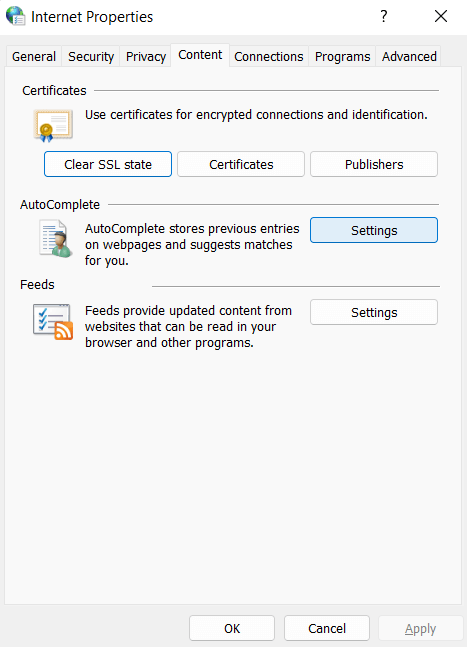Open Feeds Settings
This screenshot has height=647, width=467.
[x=374, y=312]
